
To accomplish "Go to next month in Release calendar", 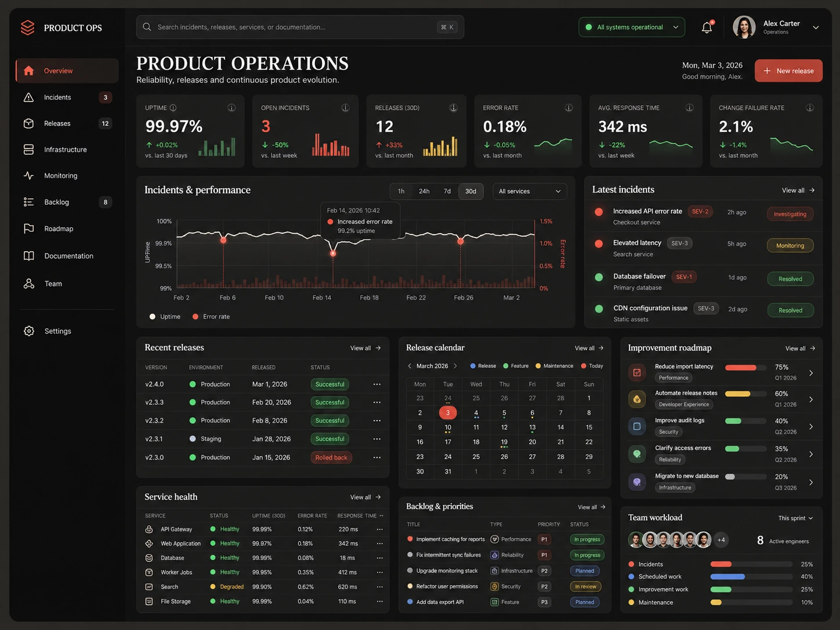I will click(455, 366).
